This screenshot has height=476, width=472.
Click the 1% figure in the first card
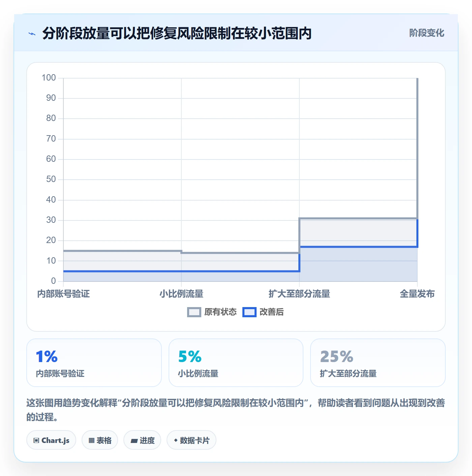[x=47, y=357]
